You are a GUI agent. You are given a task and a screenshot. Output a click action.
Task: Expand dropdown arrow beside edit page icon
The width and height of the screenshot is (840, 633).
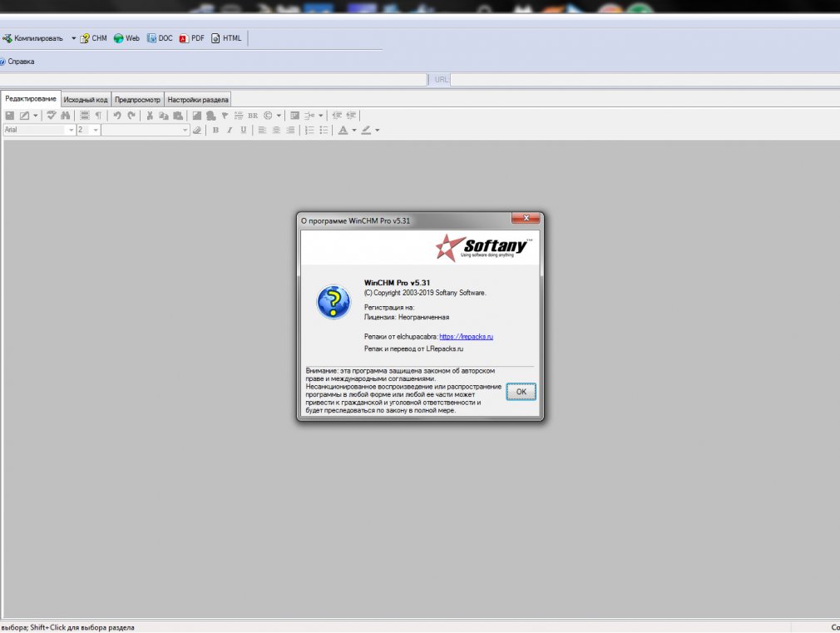pos(36,116)
